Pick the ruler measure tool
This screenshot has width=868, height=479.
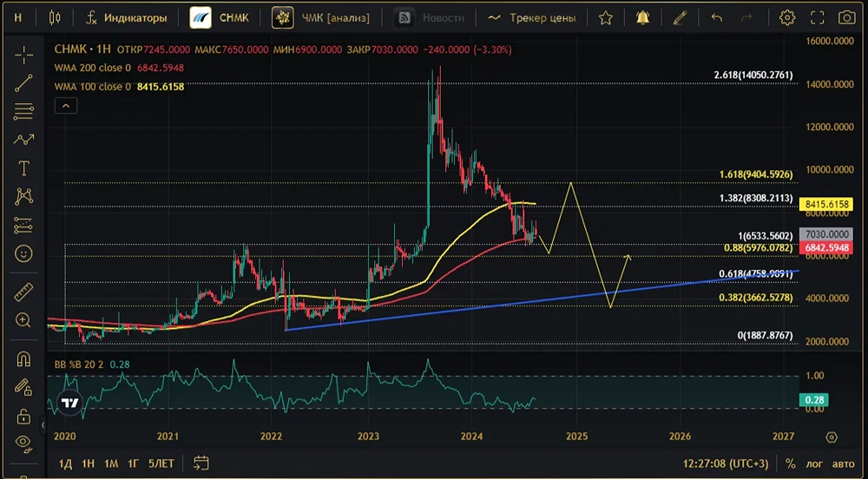(x=23, y=292)
